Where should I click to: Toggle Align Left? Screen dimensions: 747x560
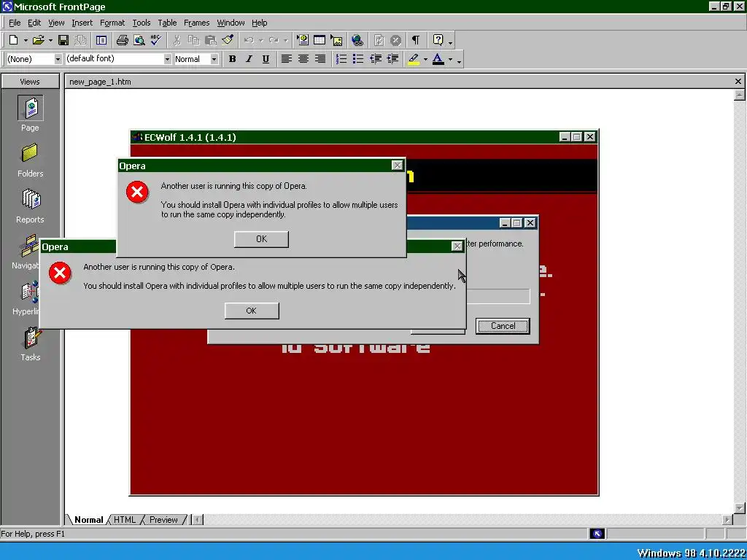[x=286, y=59]
